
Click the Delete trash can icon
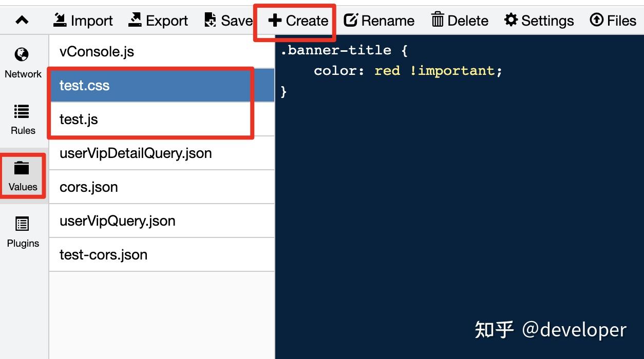point(438,19)
